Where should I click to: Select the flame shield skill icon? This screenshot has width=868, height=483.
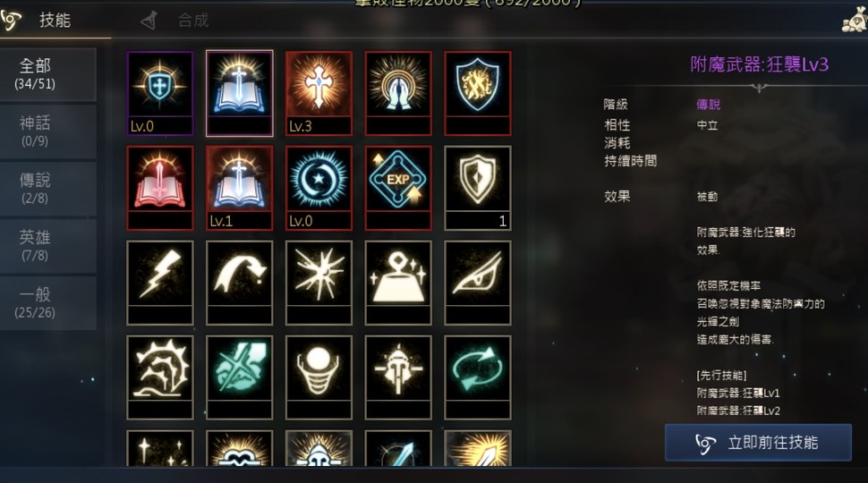pyautogui.click(x=478, y=93)
